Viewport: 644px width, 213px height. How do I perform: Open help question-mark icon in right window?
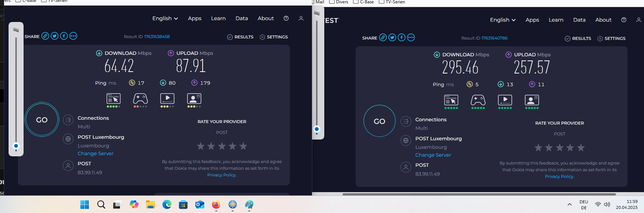[624, 20]
